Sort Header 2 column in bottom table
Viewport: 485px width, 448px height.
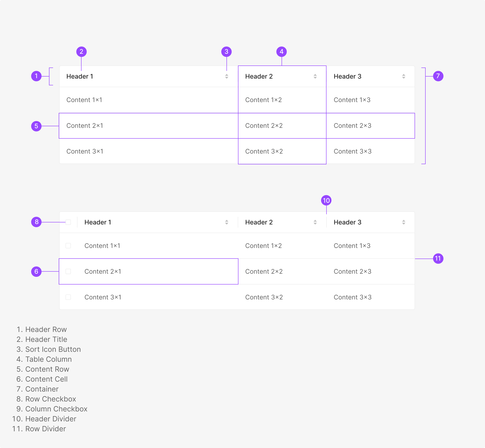(x=315, y=222)
